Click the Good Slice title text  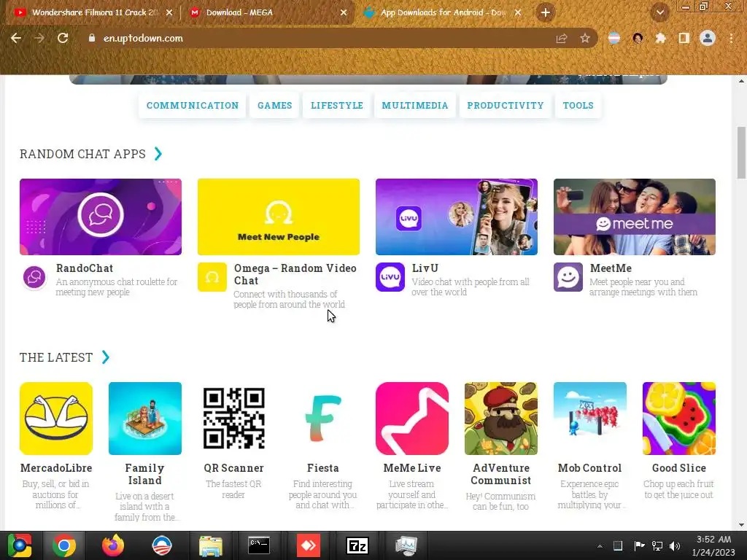tap(679, 468)
